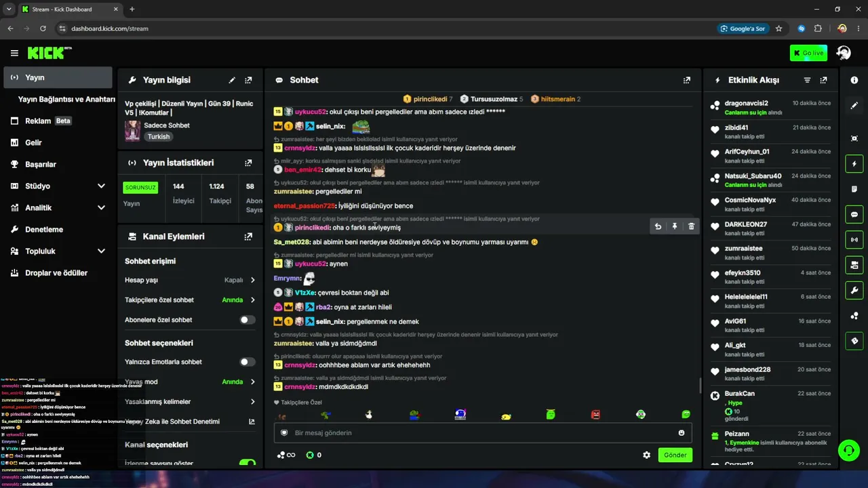This screenshot has width=868, height=488.
Task: Click into the Bir mesaj gönderin field
Action: (481, 433)
